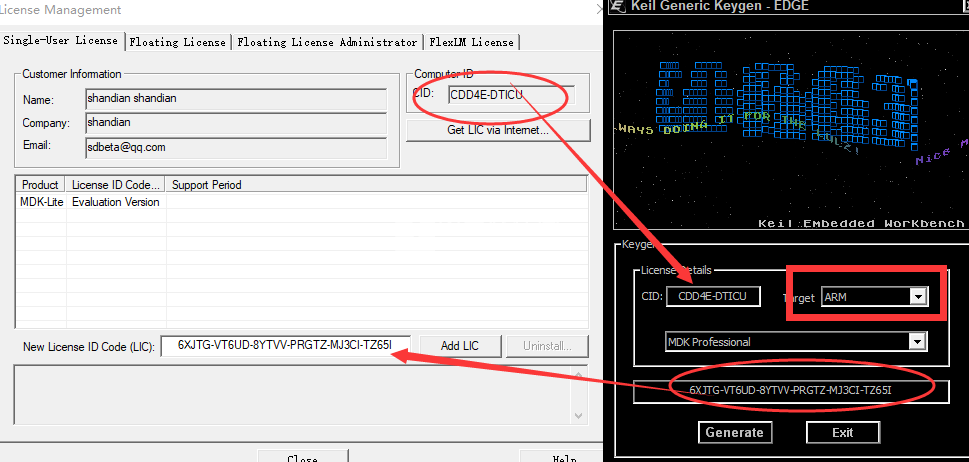Click the message box scrollbar down arrow
969x462 pixels.
tap(578, 416)
